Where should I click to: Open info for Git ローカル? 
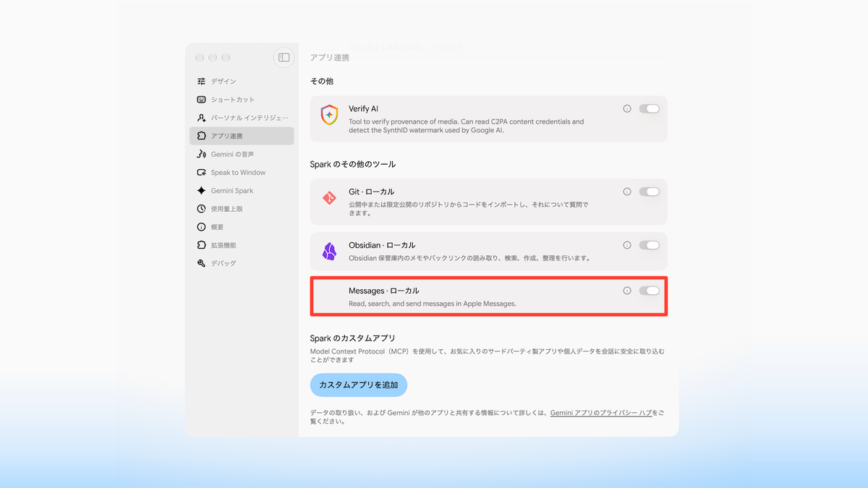[x=627, y=192]
